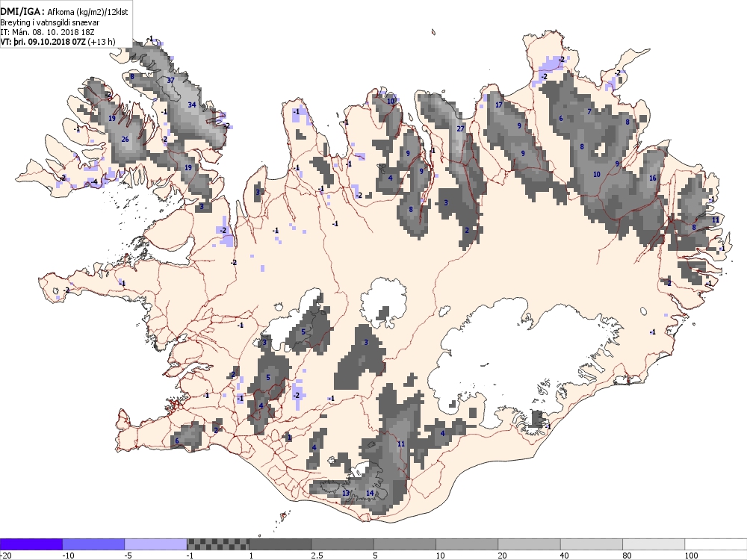
Task: Pick the light lavender -5 to -1 legend swatch
Action: pos(156,544)
